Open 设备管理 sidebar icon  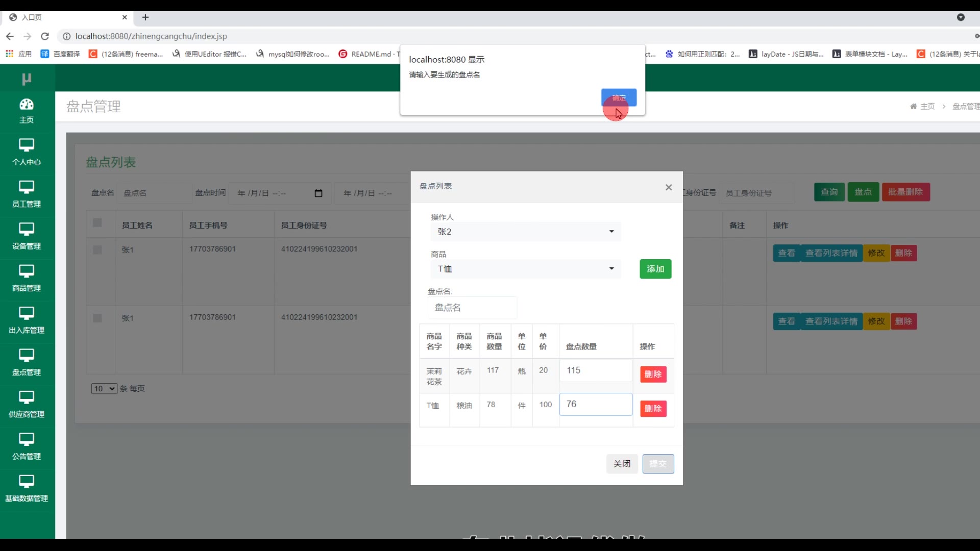click(27, 230)
